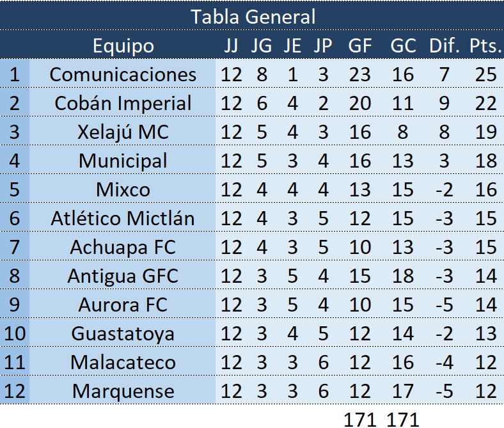This screenshot has height=428, width=504.
Task: Click the Marquense team name
Action: point(123,391)
